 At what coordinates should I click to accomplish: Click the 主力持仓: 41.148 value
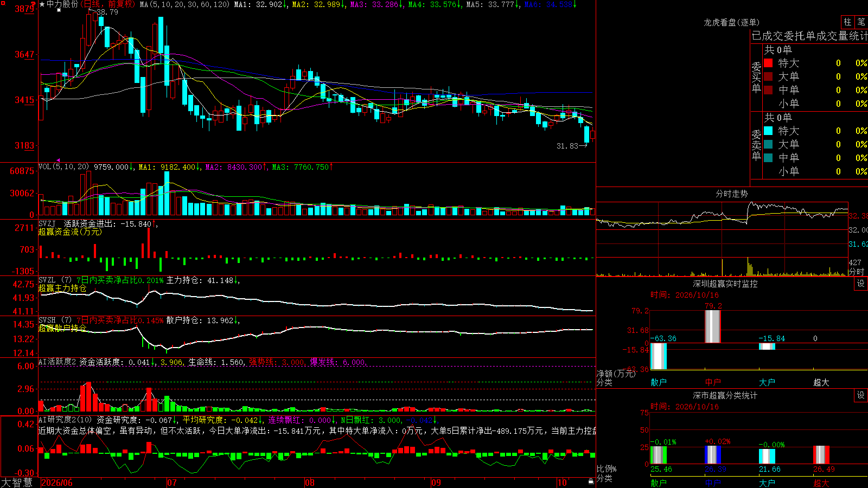coord(200,280)
